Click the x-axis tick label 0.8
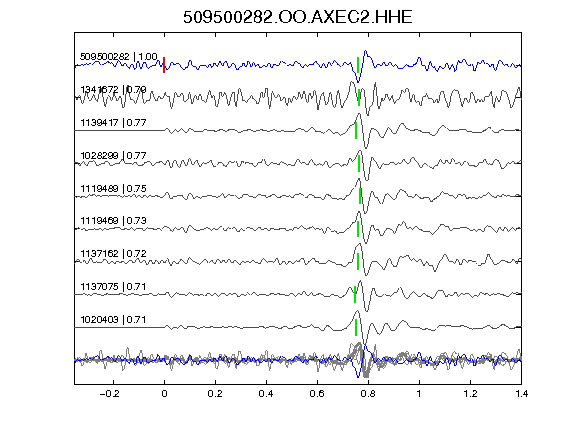The width and height of the screenshot is (576, 432). point(368,394)
